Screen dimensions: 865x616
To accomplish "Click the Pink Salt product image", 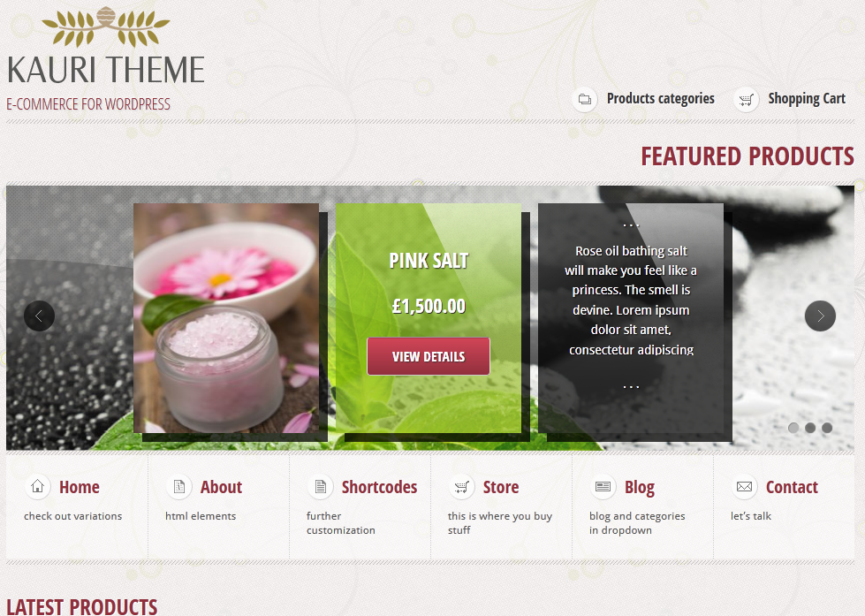I will tap(226, 318).
